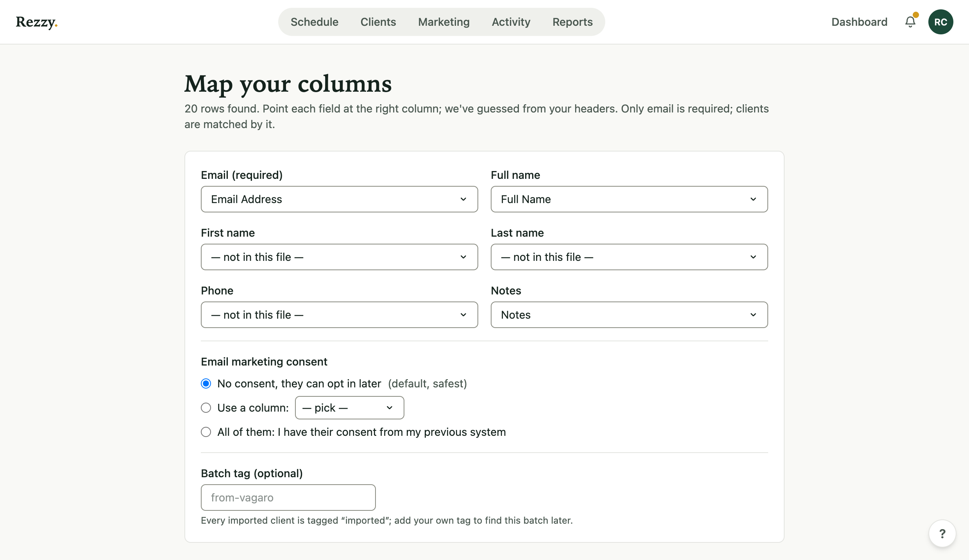Click the Map your columns heading

click(288, 84)
